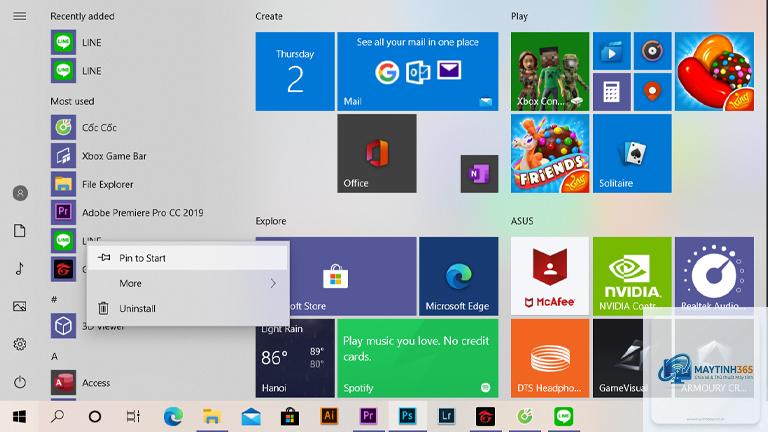Click the A letter list header
The image size is (768, 432).
[54, 357]
